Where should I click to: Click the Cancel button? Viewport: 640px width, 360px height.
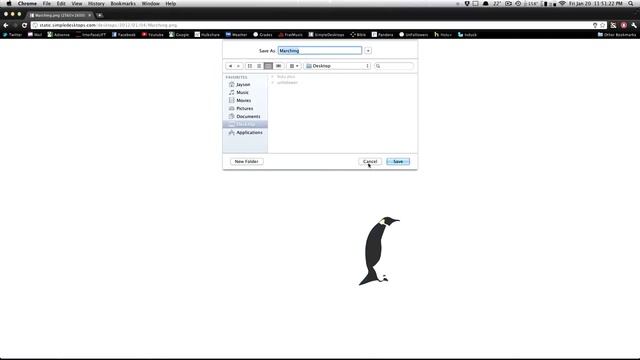tap(370, 162)
